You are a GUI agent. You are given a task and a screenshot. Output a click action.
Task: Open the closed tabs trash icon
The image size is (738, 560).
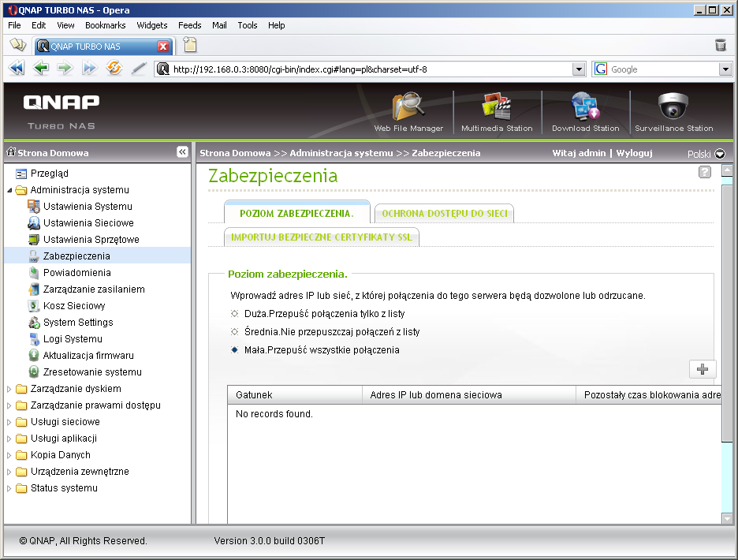point(721,45)
